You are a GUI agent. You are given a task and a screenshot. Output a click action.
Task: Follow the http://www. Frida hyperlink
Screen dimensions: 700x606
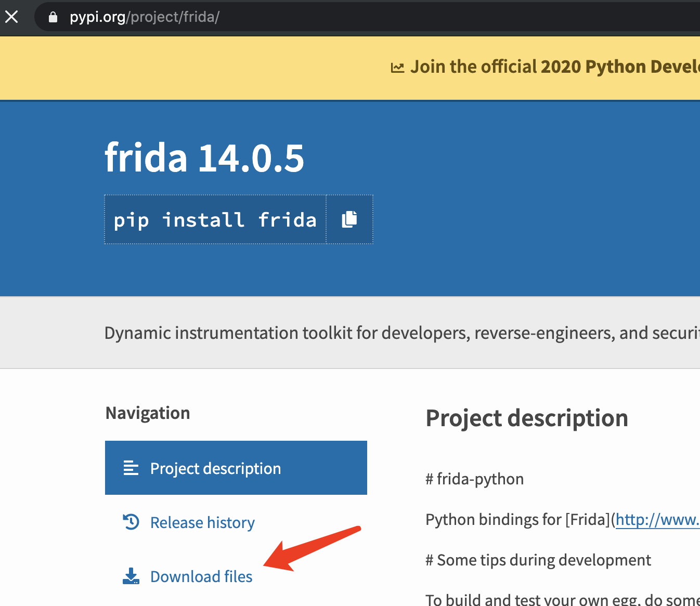pos(657,519)
